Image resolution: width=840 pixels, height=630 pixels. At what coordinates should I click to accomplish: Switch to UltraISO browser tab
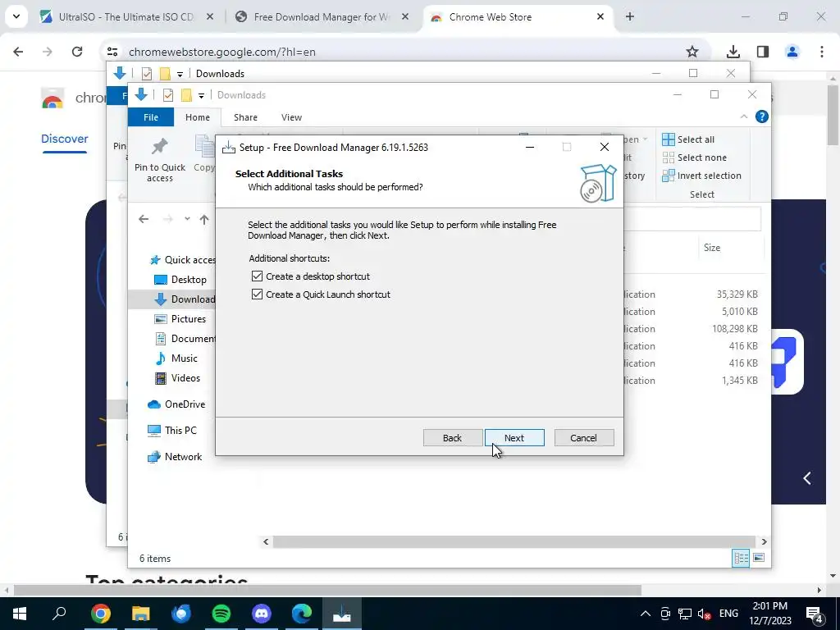[x=126, y=17]
